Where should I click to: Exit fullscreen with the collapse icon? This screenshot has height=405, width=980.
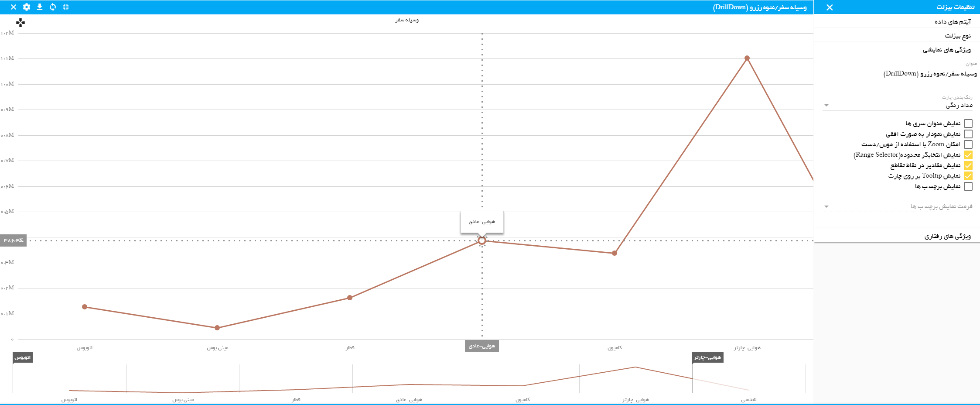click(66, 7)
